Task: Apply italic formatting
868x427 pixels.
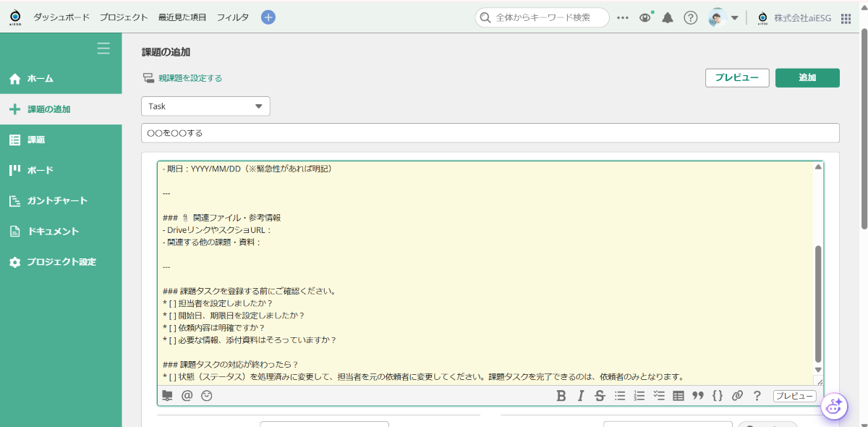Action: tap(581, 396)
